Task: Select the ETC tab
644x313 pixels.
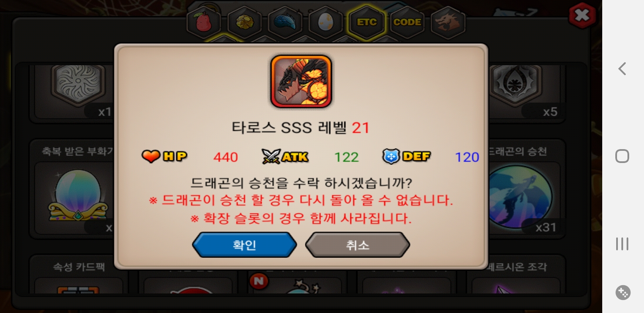Action: (x=366, y=23)
